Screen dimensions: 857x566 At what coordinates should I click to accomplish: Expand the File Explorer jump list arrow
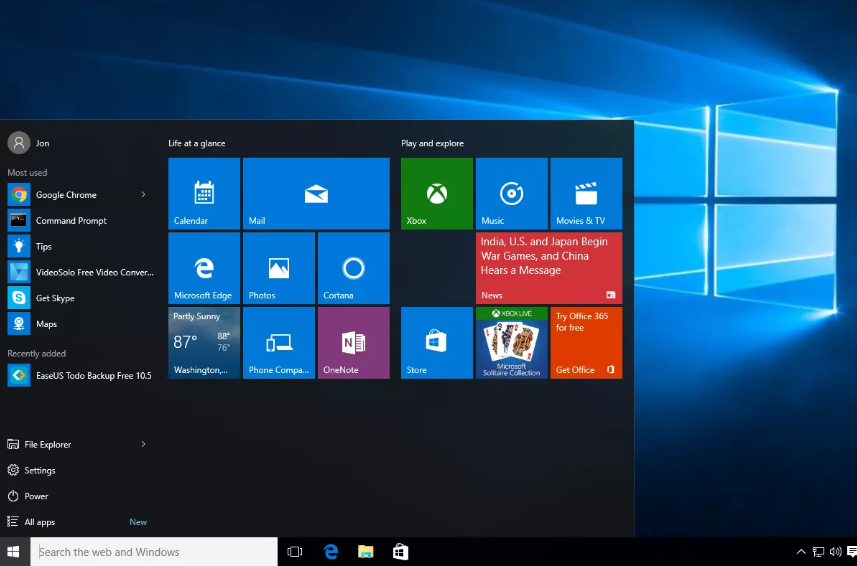(x=143, y=444)
